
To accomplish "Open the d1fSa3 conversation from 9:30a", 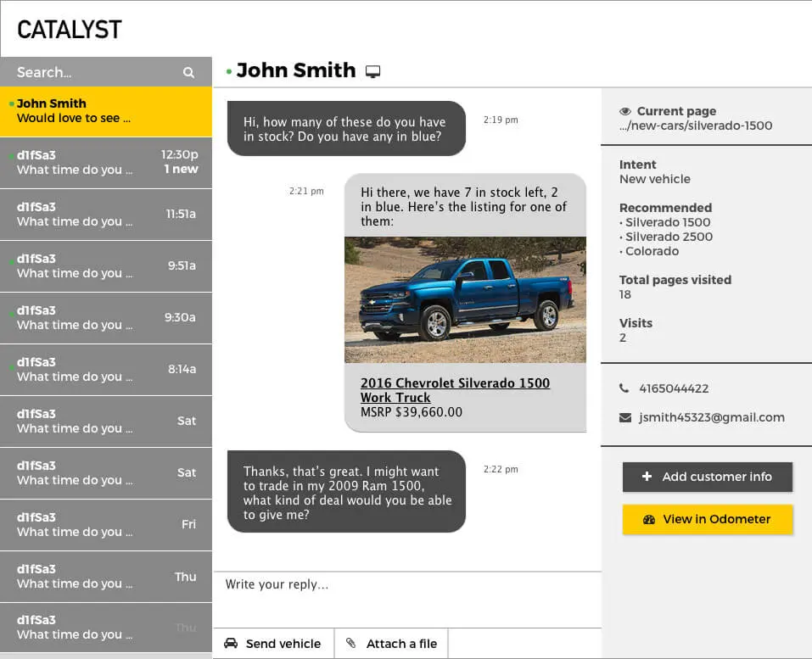I will pyautogui.click(x=106, y=318).
